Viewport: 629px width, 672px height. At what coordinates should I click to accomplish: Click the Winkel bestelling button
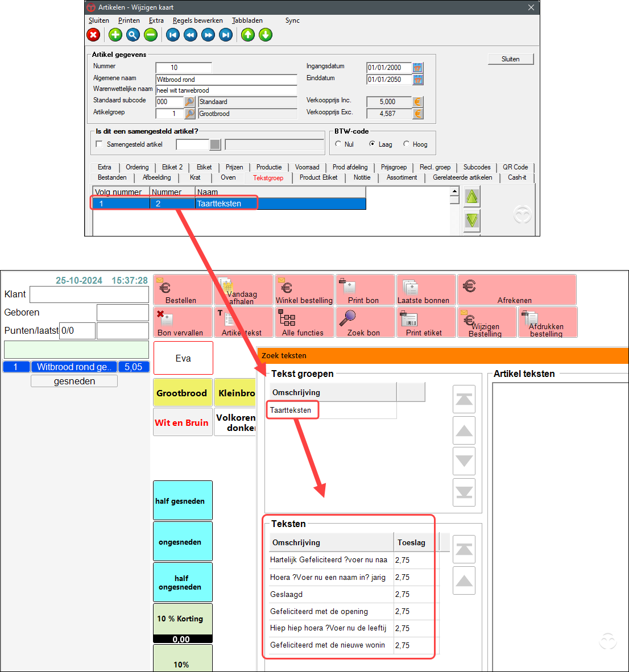pyautogui.click(x=304, y=290)
